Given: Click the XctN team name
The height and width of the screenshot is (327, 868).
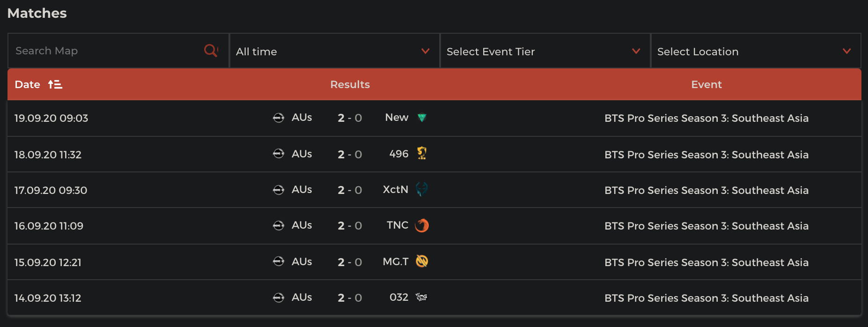Looking at the screenshot, I should pos(396,190).
